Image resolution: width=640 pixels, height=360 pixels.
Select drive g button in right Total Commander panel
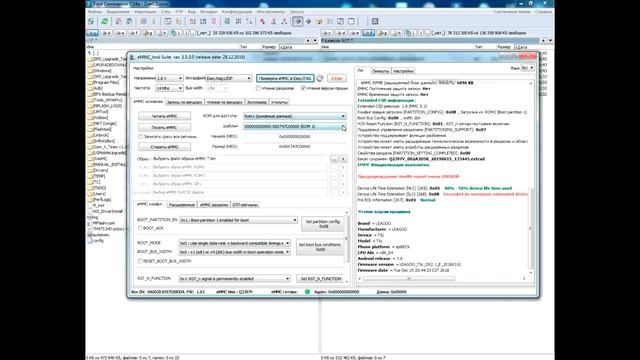tap(382, 33)
